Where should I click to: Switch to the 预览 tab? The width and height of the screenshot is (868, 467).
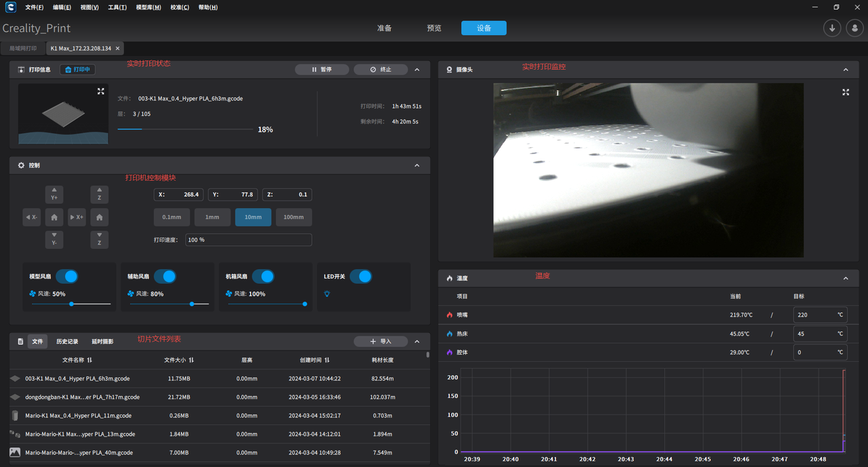pyautogui.click(x=434, y=28)
